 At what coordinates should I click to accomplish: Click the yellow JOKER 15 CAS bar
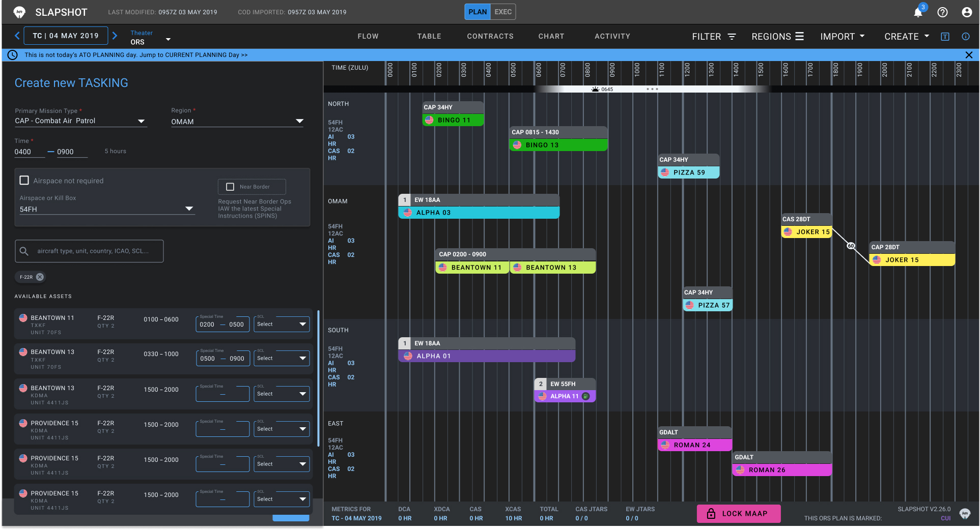[x=807, y=232]
